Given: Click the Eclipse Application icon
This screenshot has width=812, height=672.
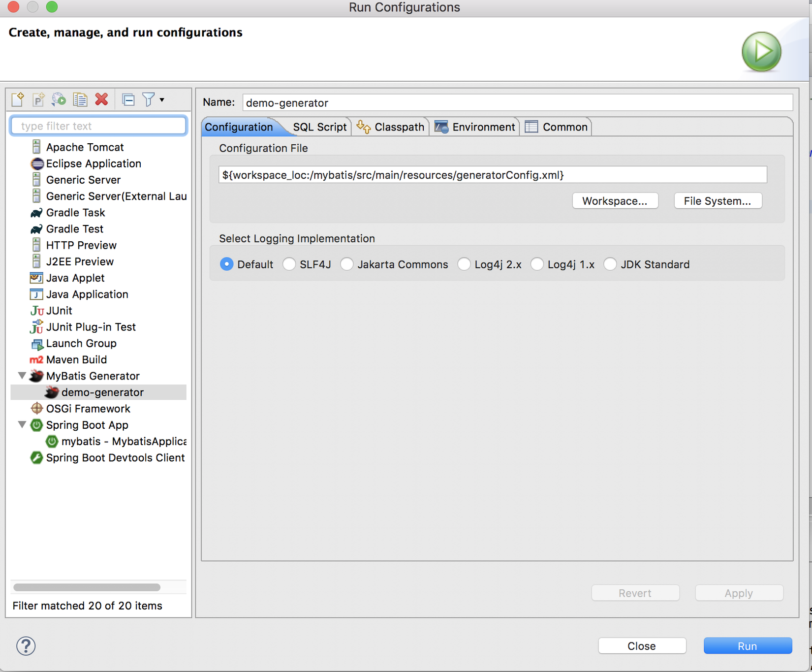Looking at the screenshot, I should coord(37,163).
